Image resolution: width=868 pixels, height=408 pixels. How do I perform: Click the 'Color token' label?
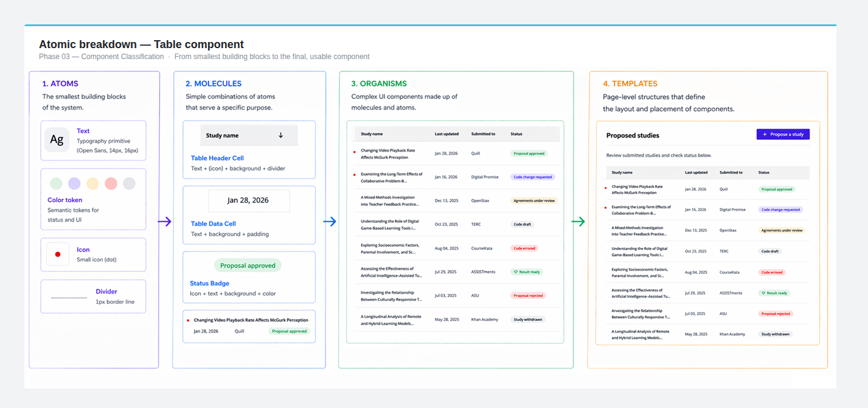coord(65,200)
